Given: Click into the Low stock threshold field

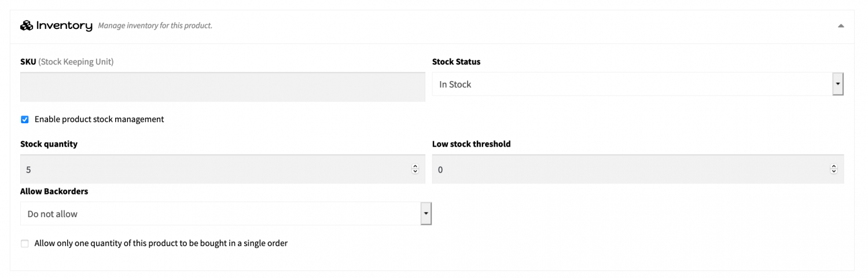Looking at the screenshot, I should 638,169.
